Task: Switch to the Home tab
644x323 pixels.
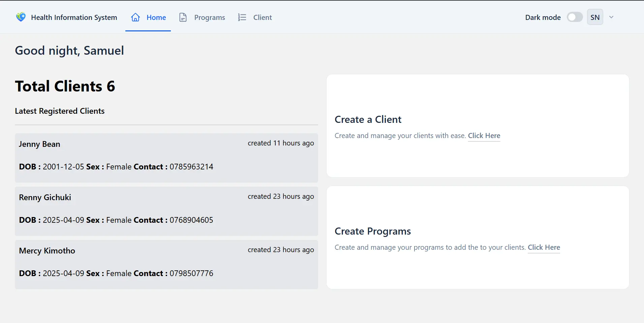Action: coord(156,18)
